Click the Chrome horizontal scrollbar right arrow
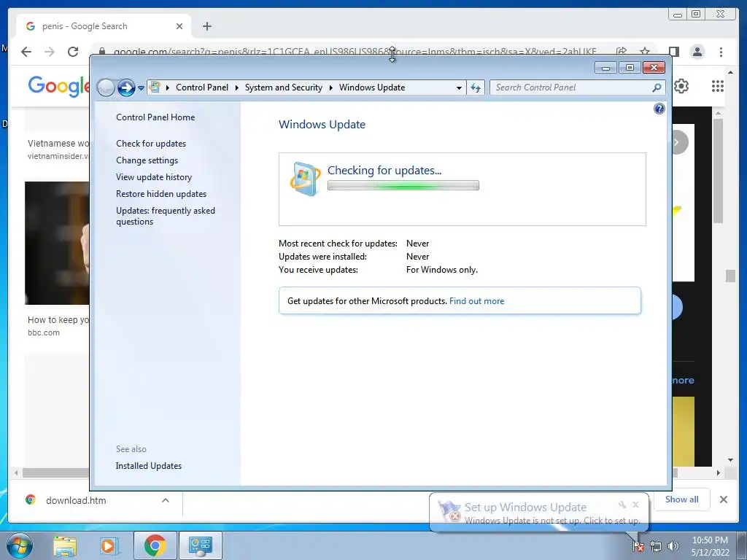 719,472
